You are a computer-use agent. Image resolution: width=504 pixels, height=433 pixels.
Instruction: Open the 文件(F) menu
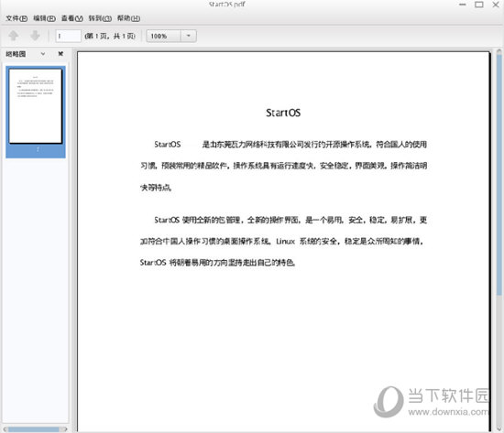point(16,18)
